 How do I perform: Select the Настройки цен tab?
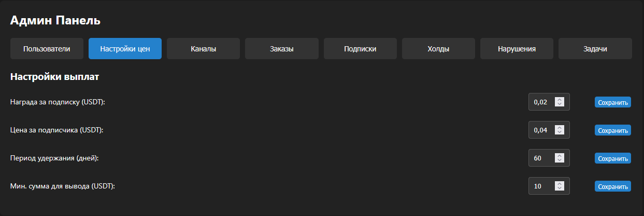(x=125, y=49)
